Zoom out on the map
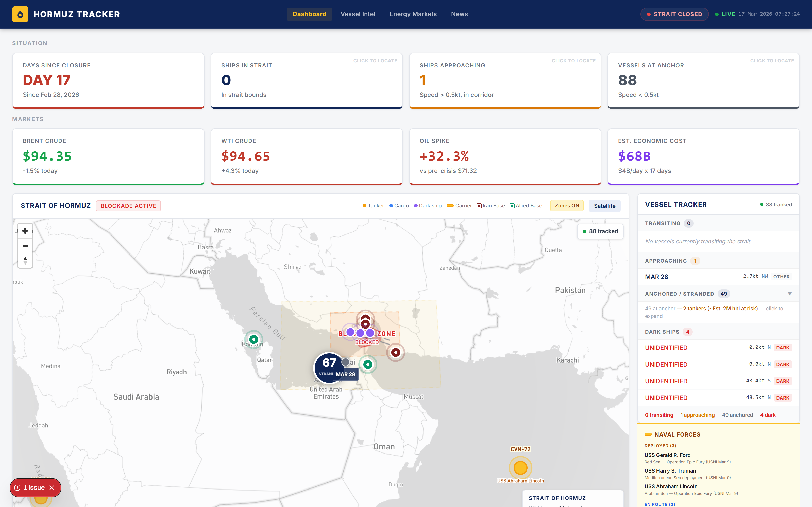 25,246
